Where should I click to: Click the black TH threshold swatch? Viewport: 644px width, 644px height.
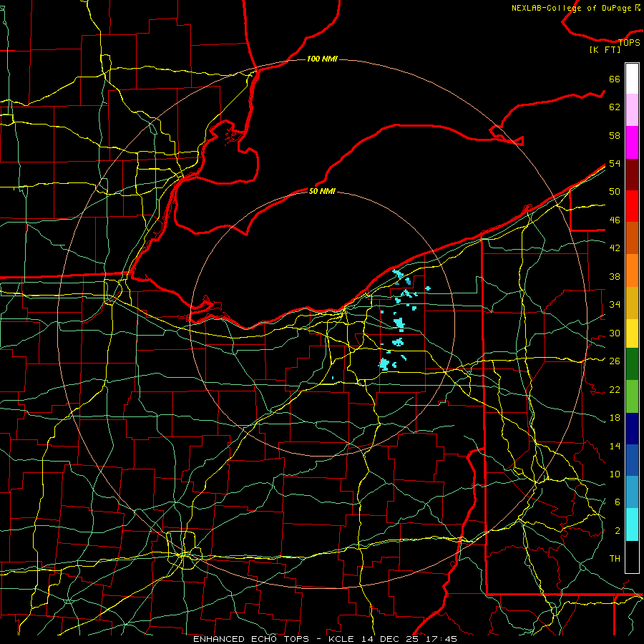point(632,557)
